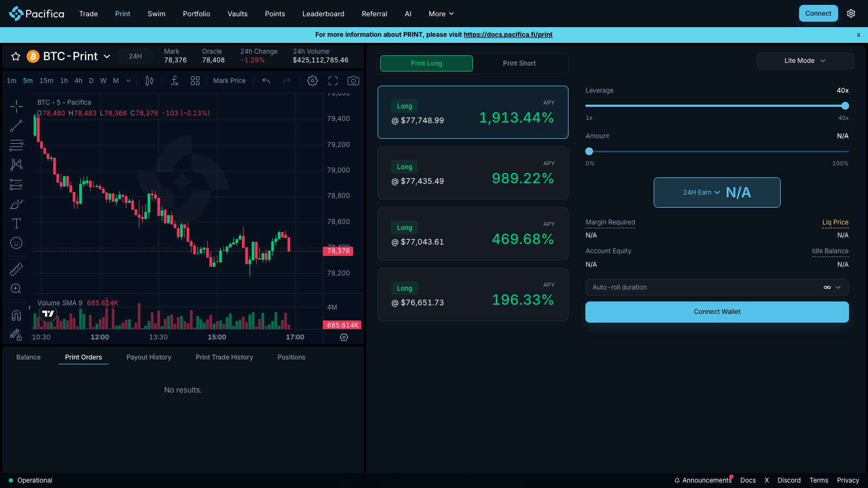The image size is (868, 488).
Task: Open the docs.pacifica.fi/print link
Action: pos(508,35)
